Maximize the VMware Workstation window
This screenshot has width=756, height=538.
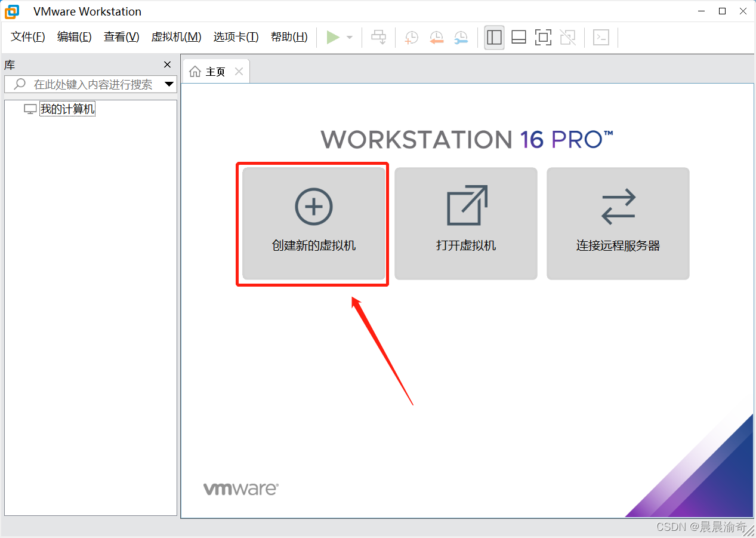(x=722, y=11)
